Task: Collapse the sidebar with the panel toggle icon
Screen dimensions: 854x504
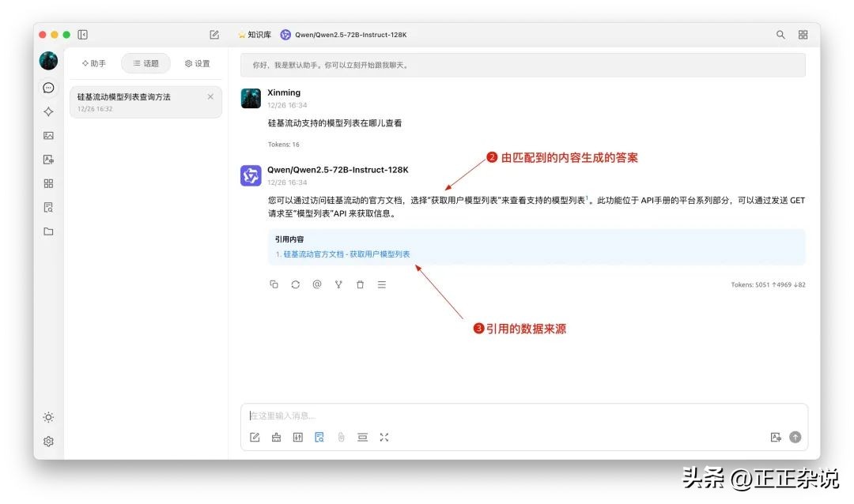Action: (83, 35)
